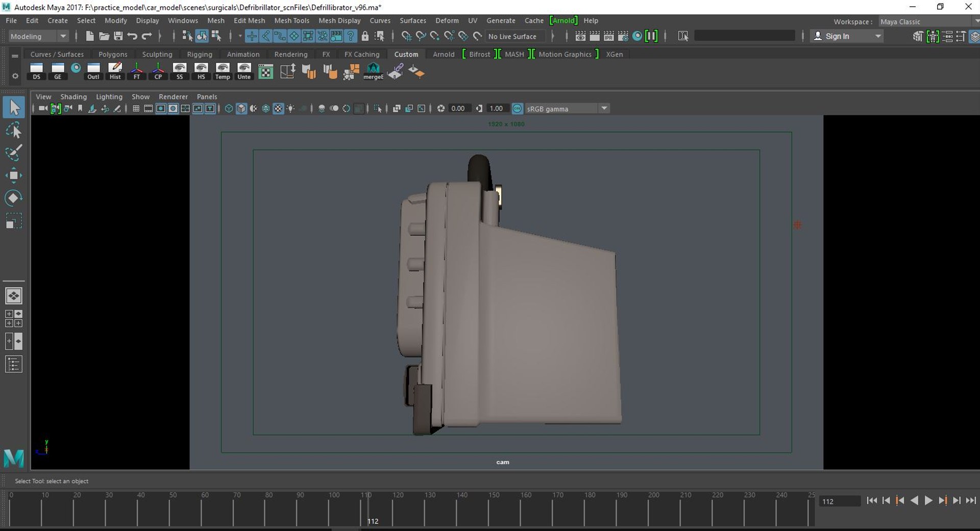The height and width of the screenshot is (531, 980).
Task: Click the DS shelf button
Action: coord(36,71)
